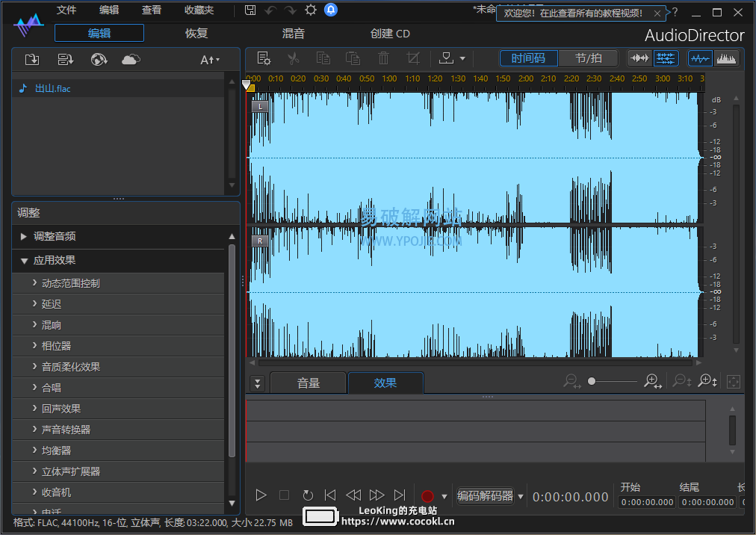Switch to the 恢复 room tab
This screenshot has width=756, height=535.
point(196,34)
